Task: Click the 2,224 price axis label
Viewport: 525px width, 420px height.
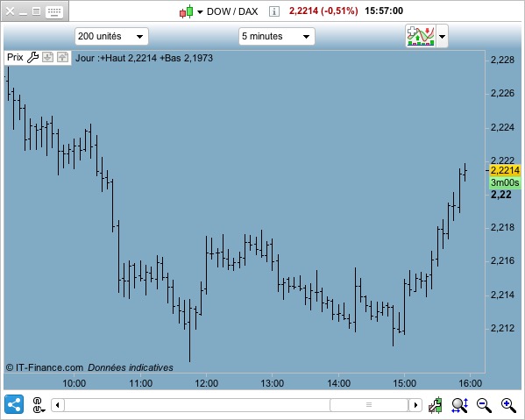Action: click(x=502, y=127)
